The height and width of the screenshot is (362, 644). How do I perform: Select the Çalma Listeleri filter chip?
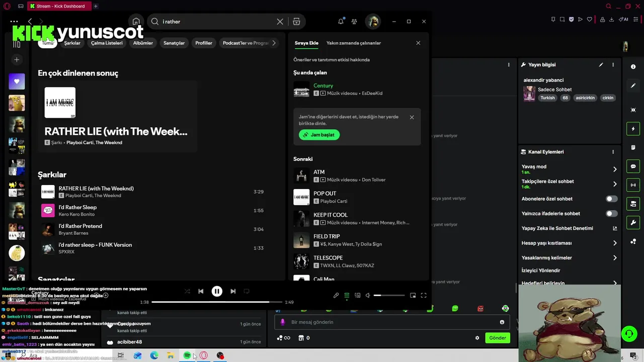pos(107,43)
